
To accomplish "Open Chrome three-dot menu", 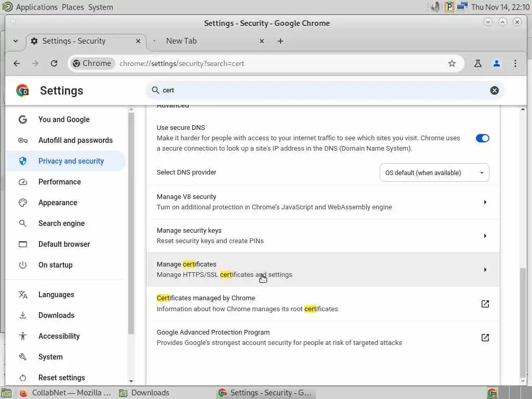I will pos(515,63).
